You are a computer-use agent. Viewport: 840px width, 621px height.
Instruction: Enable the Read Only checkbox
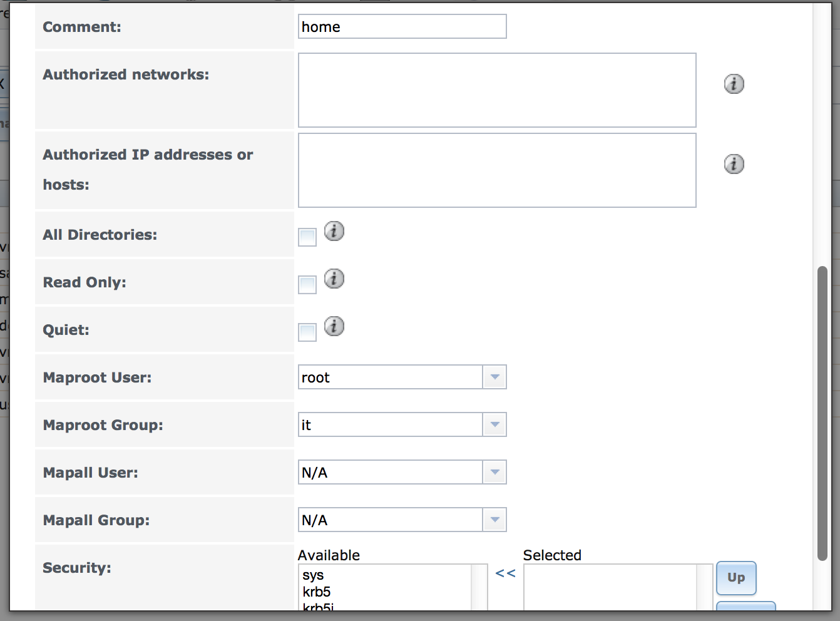click(307, 284)
